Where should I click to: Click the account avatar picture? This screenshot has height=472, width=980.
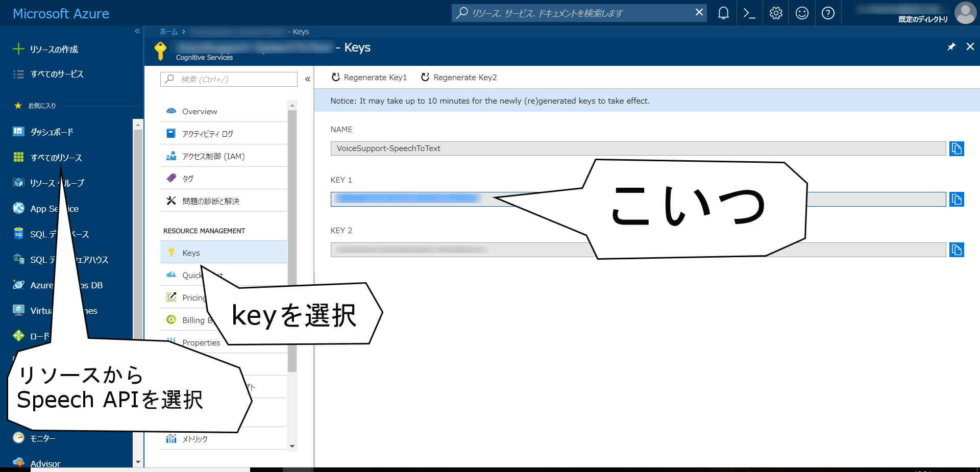pyautogui.click(x=965, y=13)
